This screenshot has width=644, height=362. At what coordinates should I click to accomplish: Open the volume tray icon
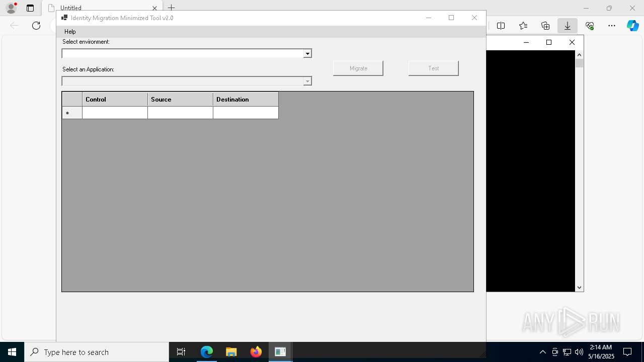(x=579, y=352)
